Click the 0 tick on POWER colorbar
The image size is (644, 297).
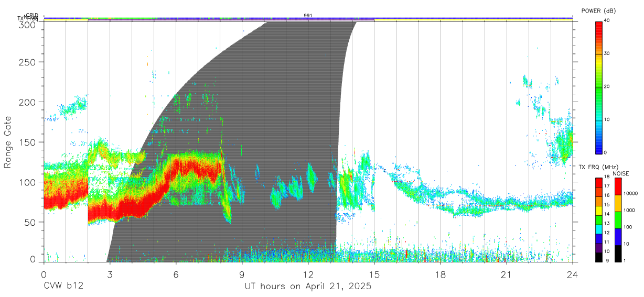click(x=606, y=152)
